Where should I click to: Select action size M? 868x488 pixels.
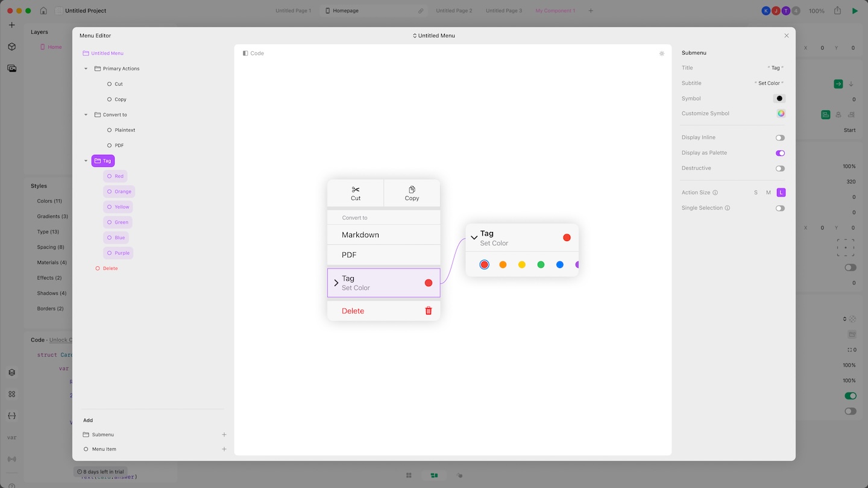769,193
